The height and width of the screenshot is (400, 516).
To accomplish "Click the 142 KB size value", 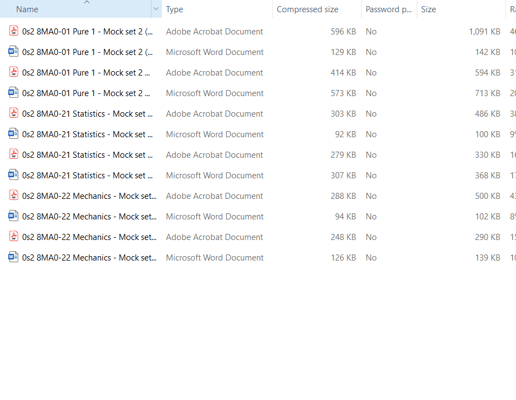I will (488, 52).
